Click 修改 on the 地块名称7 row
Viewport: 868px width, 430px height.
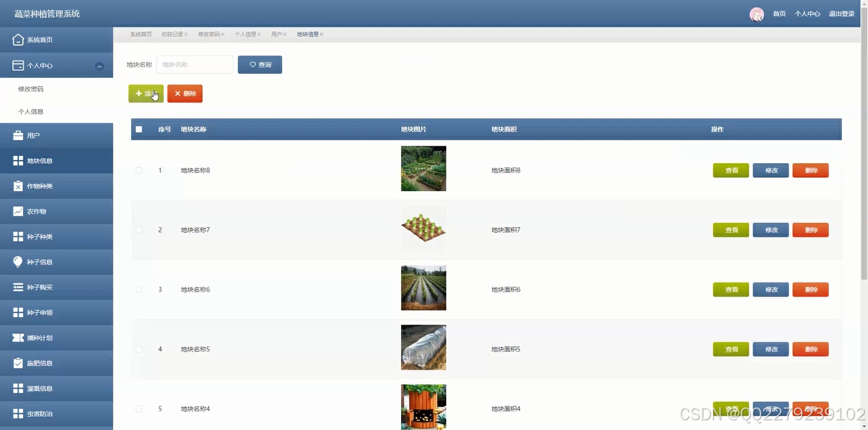pyautogui.click(x=770, y=230)
